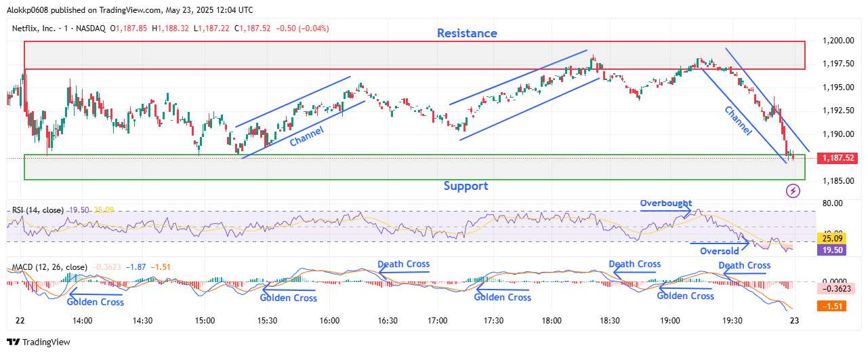Click the red current price tag 1,187.52
The image size is (868, 354).
[x=838, y=158]
